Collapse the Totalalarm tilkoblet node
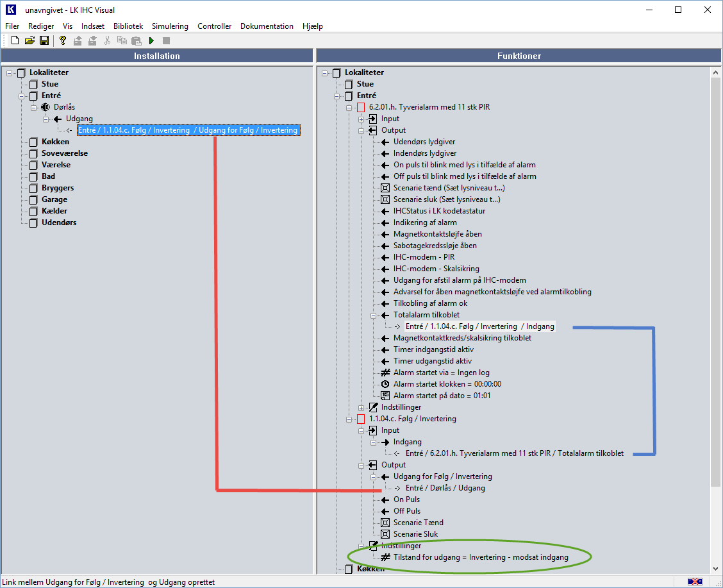Viewport: 723px width, 588px height. (x=374, y=315)
